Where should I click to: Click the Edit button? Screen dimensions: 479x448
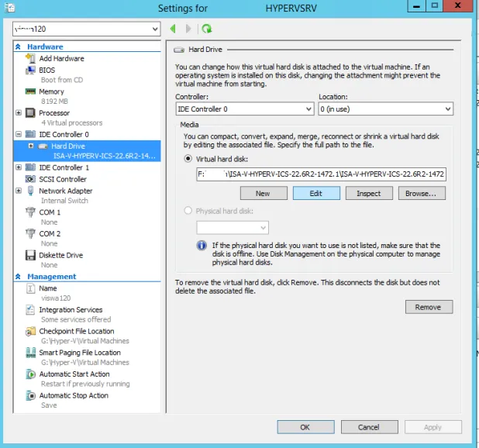pos(316,193)
